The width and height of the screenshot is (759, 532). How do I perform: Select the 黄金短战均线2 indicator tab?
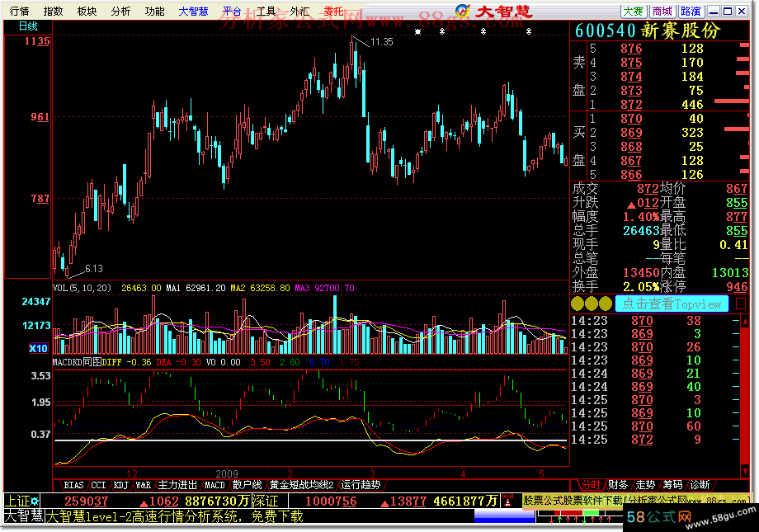pos(302,485)
